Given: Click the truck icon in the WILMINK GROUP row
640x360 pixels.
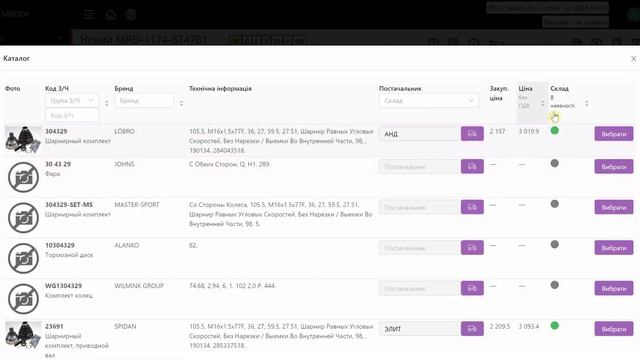Looking at the screenshot, I should click(x=472, y=288).
